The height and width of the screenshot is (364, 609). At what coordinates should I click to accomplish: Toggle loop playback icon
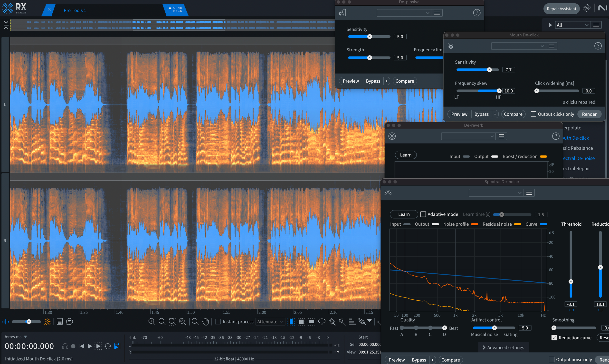pos(108,346)
